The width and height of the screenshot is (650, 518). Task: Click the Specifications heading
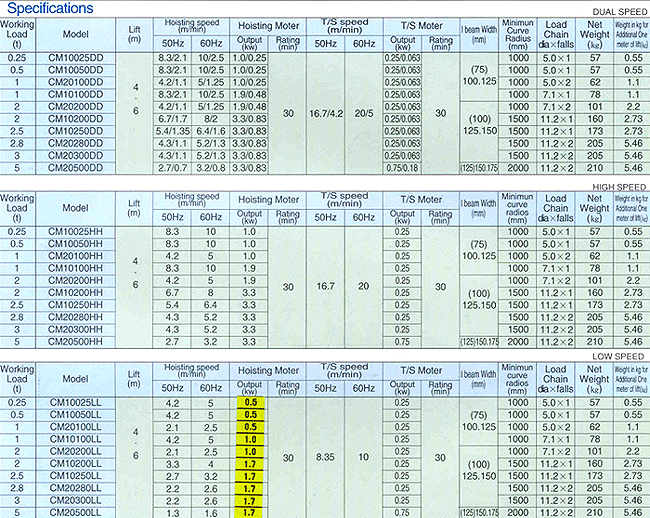tap(51, 8)
